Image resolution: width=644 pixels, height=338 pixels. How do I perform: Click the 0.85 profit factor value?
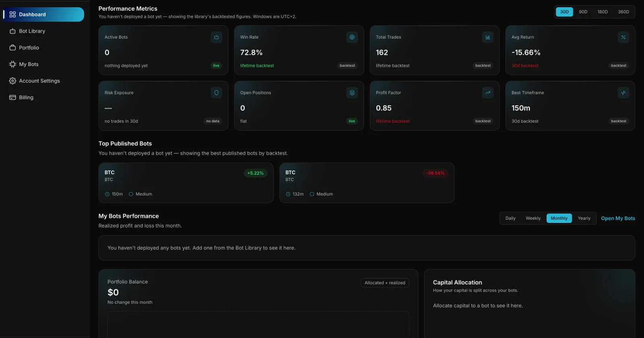(384, 108)
